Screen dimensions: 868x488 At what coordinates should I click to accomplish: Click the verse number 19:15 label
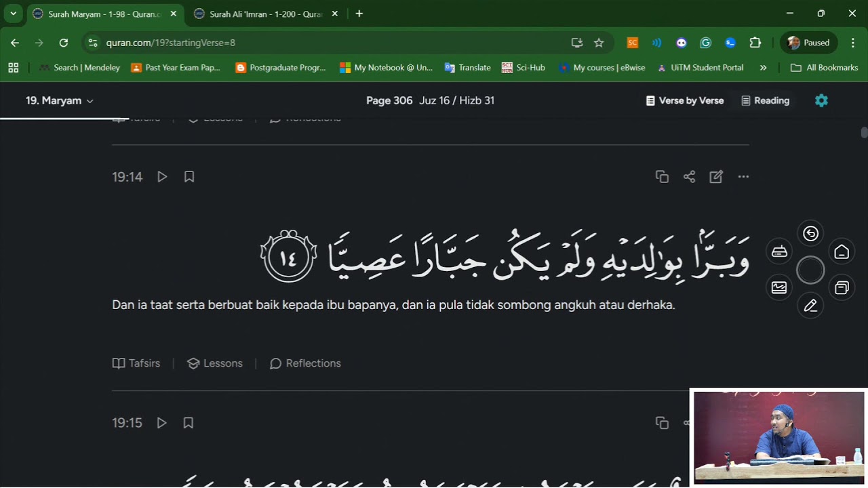127,423
